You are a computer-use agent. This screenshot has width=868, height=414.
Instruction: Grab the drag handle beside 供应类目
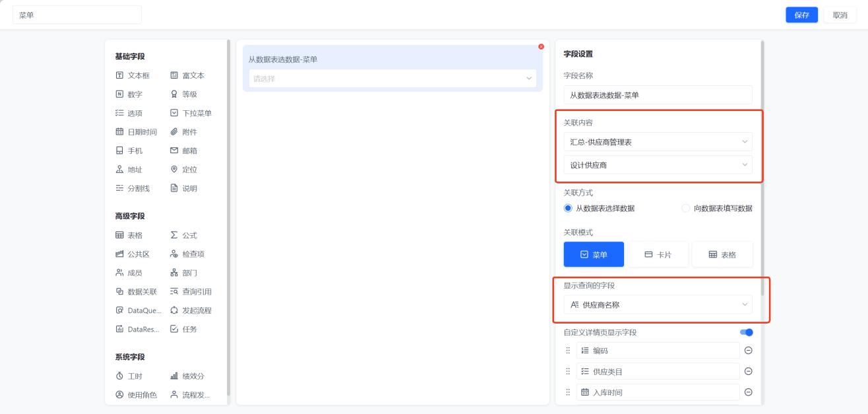568,371
